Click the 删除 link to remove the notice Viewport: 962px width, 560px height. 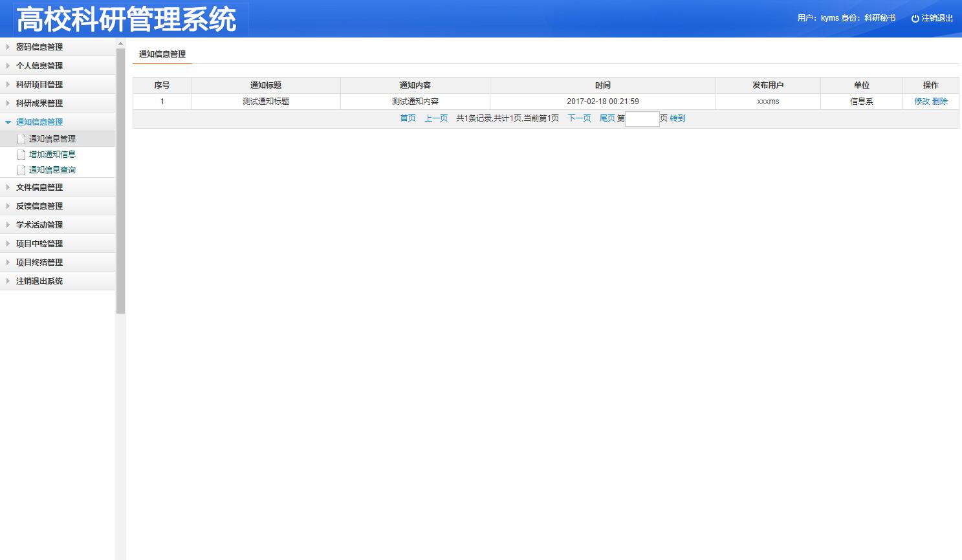[940, 101]
